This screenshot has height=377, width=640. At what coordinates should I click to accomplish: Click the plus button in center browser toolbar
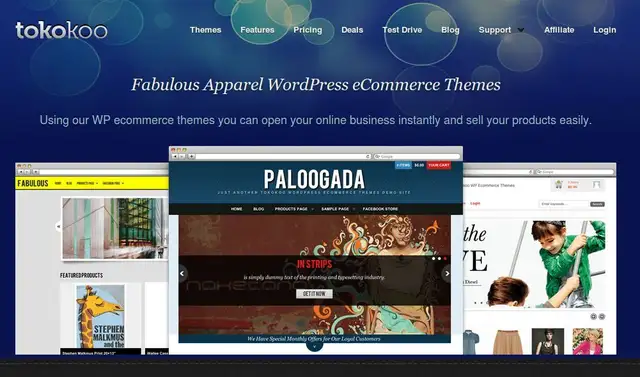(191, 156)
